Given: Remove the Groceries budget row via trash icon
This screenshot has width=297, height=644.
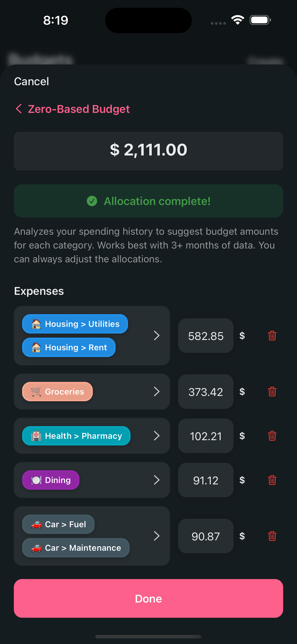Looking at the screenshot, I should pyautogui.click(x=272, y=392).
